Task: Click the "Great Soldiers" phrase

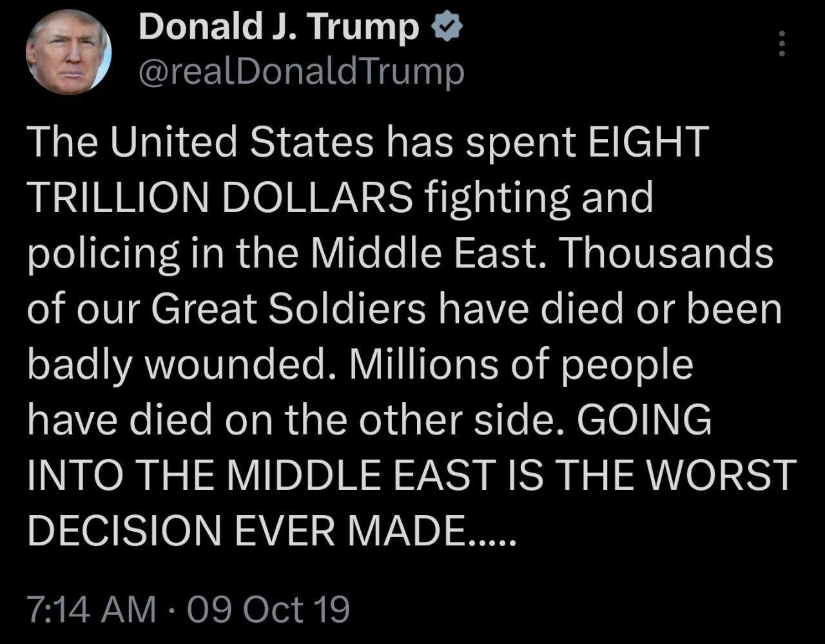Action: point(288,309)
